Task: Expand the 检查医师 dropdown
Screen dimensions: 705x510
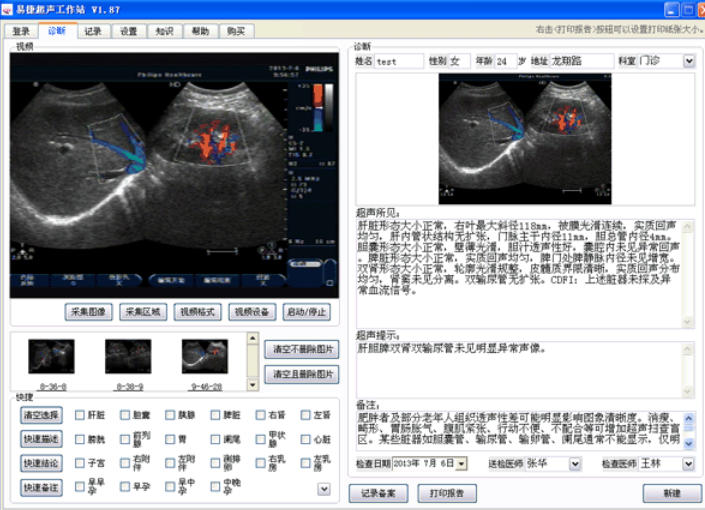Action: 689,464
